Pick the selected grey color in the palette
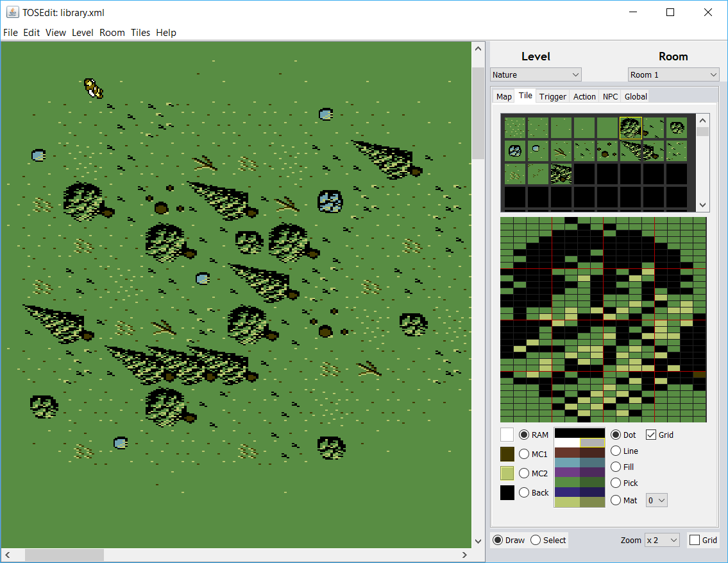 [593, 443]
